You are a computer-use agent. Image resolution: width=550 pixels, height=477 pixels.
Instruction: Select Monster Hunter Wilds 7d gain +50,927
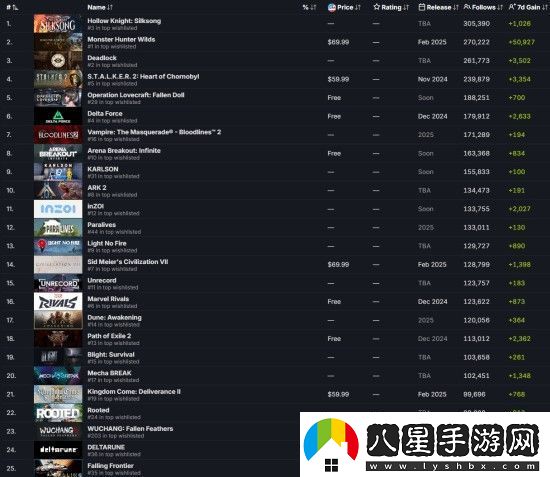[x=522, y=42]
